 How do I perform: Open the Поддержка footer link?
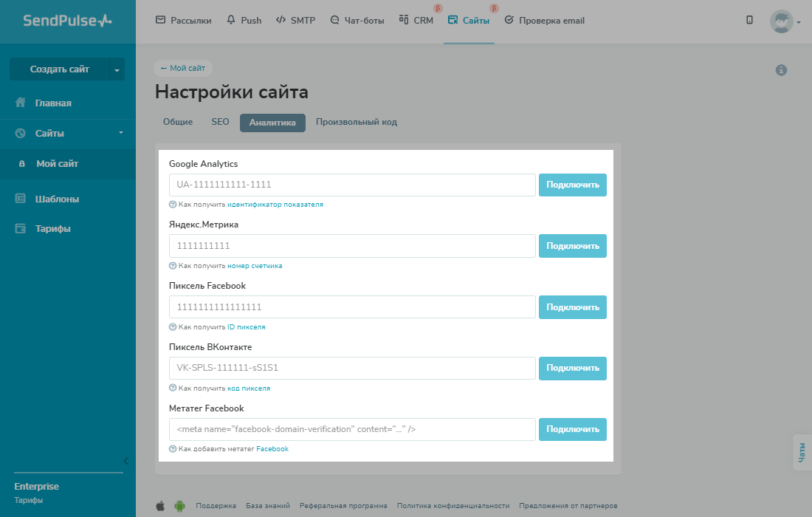[x=216, y=506]
